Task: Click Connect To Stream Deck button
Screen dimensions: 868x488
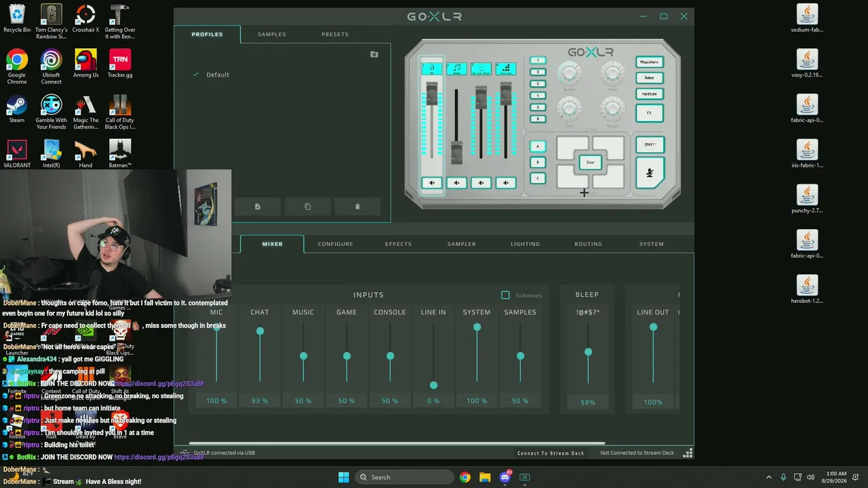Action: coord(551,453)
